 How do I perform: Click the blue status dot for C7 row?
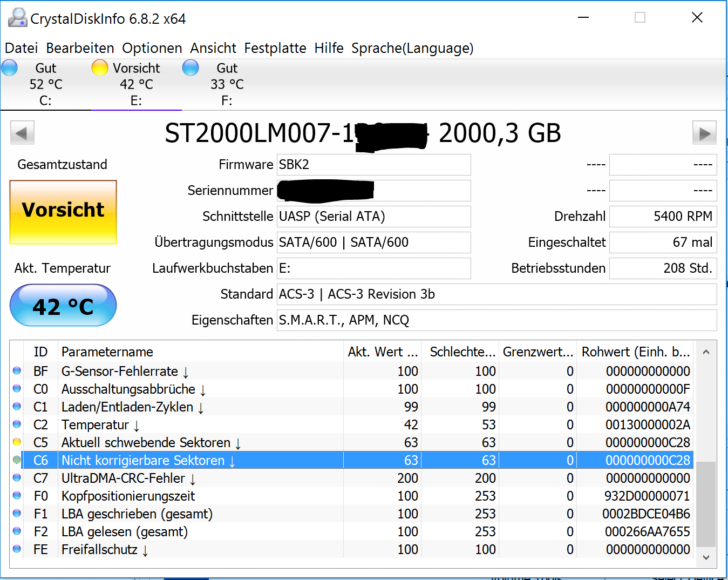[17, 478]
